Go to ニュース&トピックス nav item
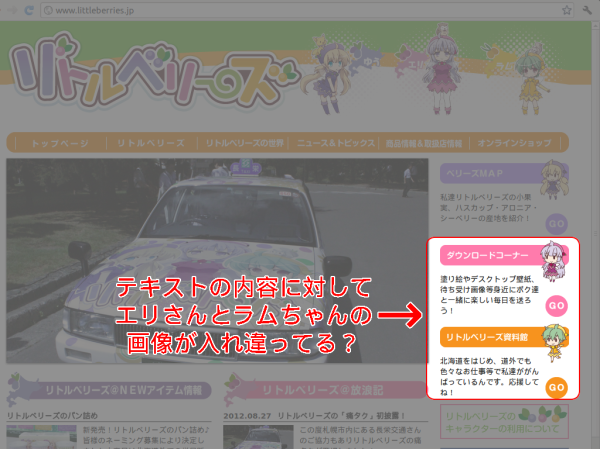Viewport: 600px width, 449px height. [x=338, y=143]
